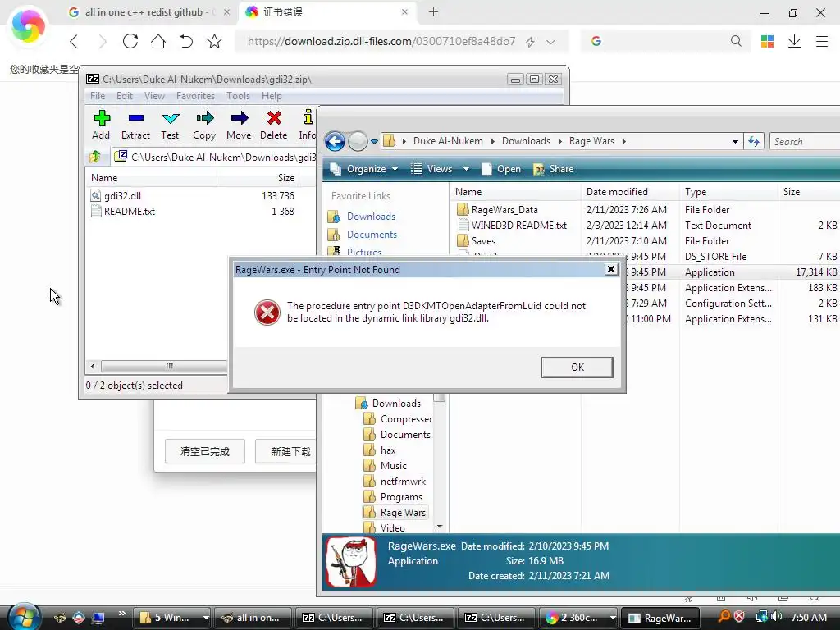Screen dimensions: 840x630
Task: Click the Windows Start orb
Action: tap(24, 618)
